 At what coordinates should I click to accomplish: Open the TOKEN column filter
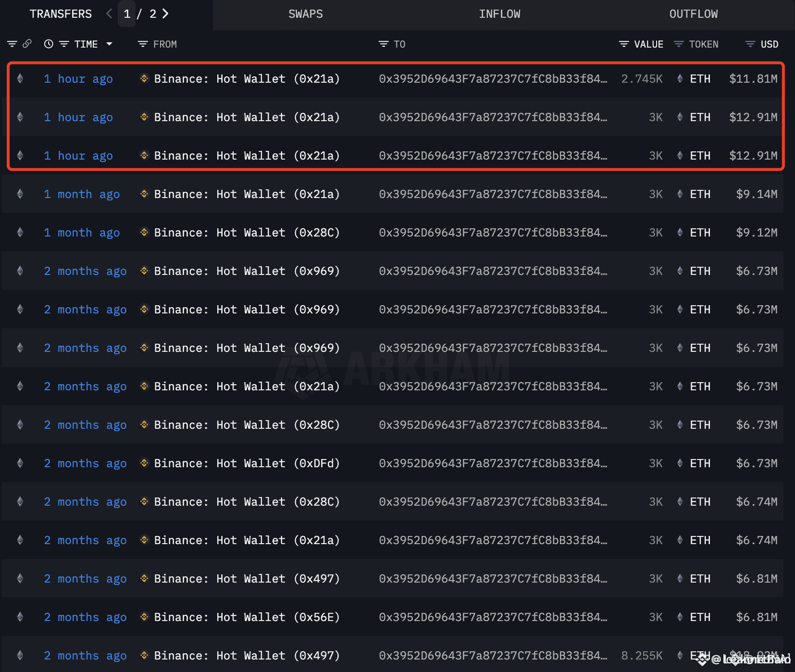coord(679,44)
